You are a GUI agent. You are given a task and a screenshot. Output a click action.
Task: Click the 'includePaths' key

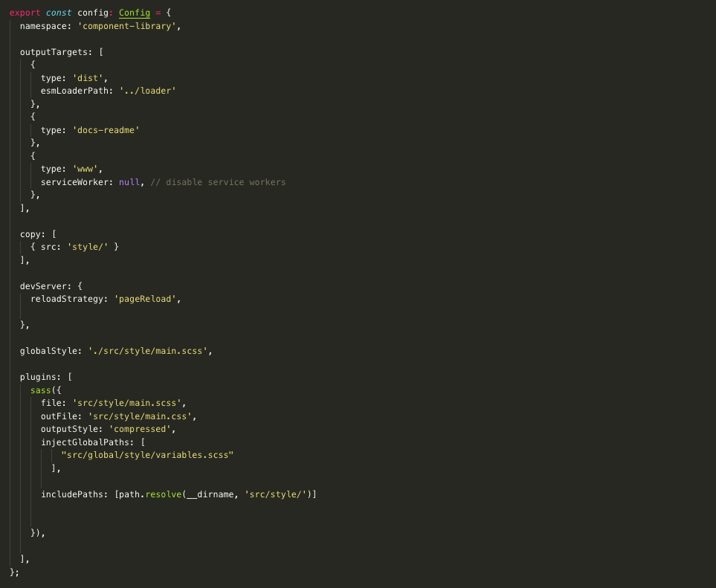coord(71,494)
